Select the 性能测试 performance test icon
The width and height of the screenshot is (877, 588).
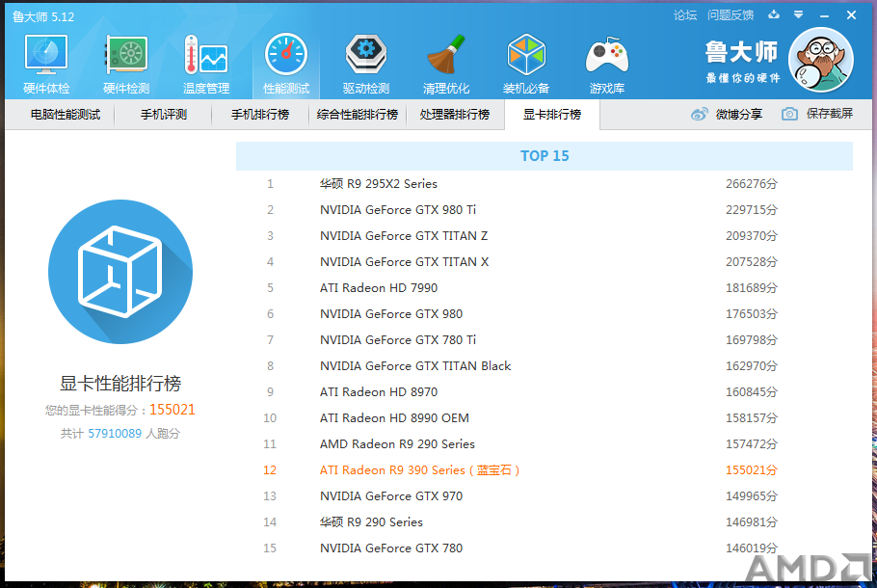tap(286, 64)
